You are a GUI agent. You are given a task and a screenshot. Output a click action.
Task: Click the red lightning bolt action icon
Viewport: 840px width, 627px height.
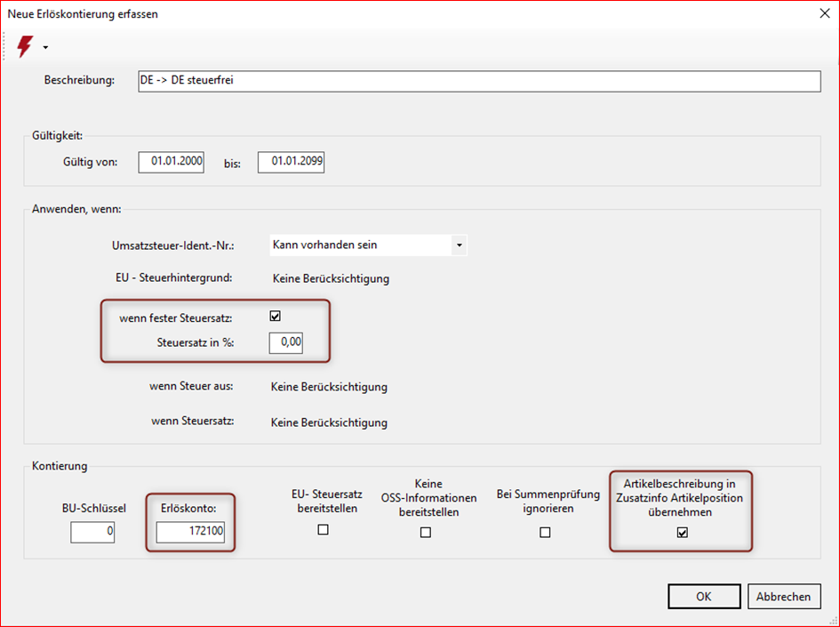(25, 46)
